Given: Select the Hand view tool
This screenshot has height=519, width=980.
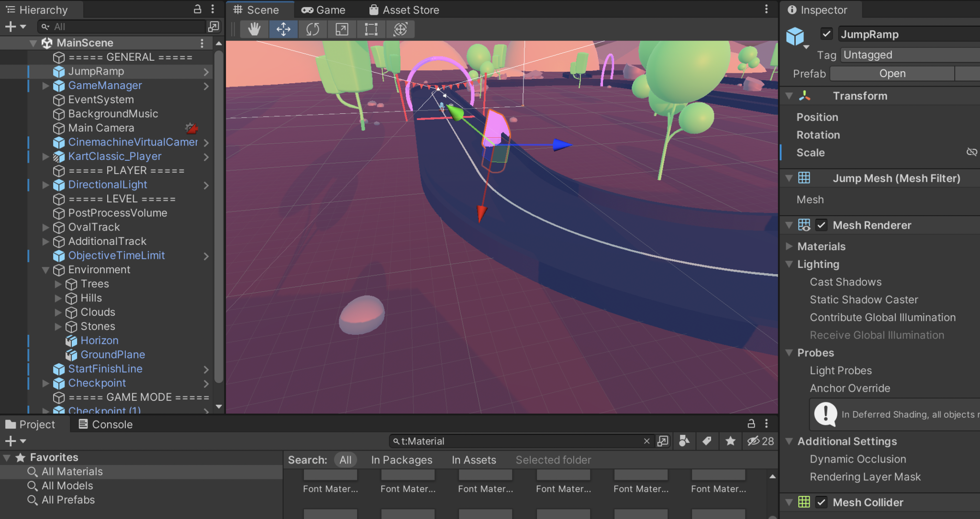Looking at the screenshot, I should tap(254, 29).
